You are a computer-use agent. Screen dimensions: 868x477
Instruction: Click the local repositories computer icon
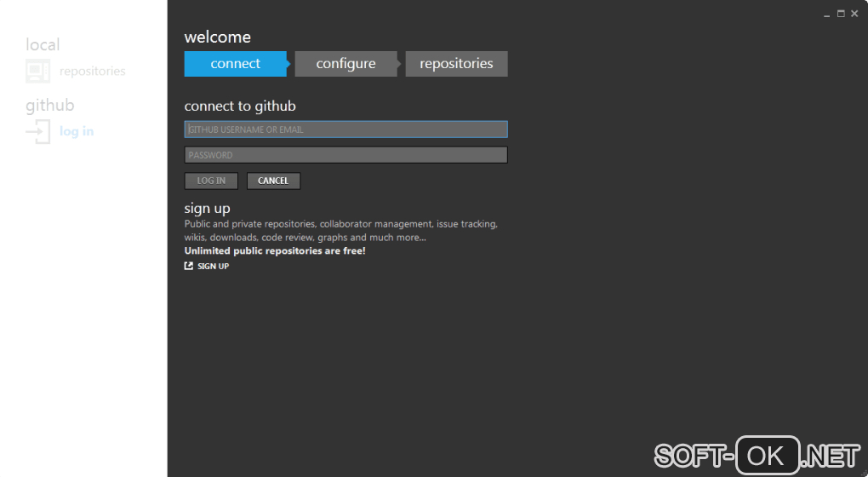coord(37,71)
